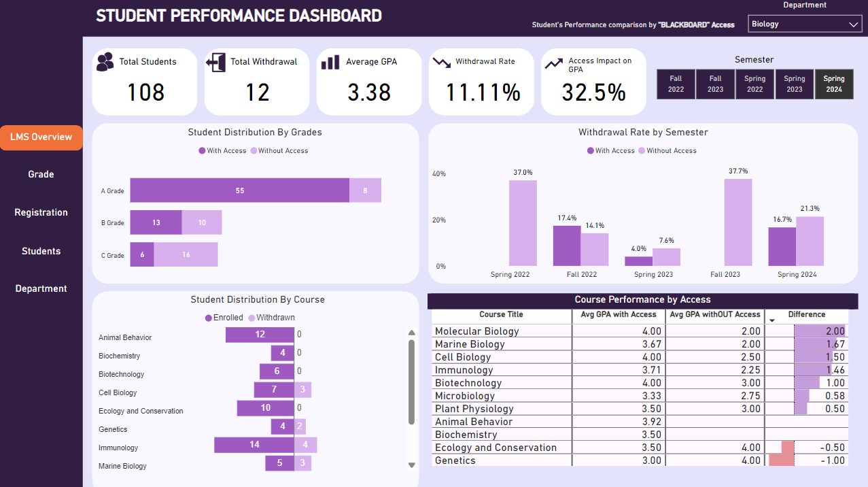Select Molecular Biology row in table

(x=640, y=331)
